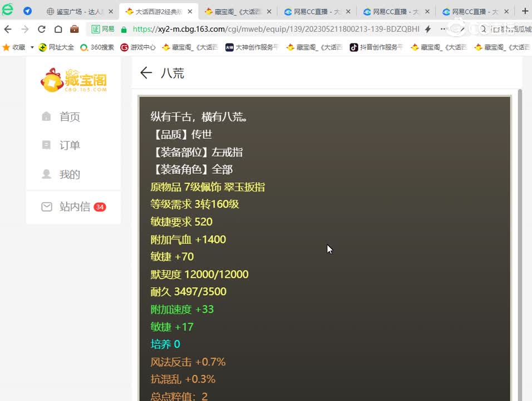Open a new tab with the plus button
Image resolution: width=532 pixels, height=401 pixels.
(525, 11)
